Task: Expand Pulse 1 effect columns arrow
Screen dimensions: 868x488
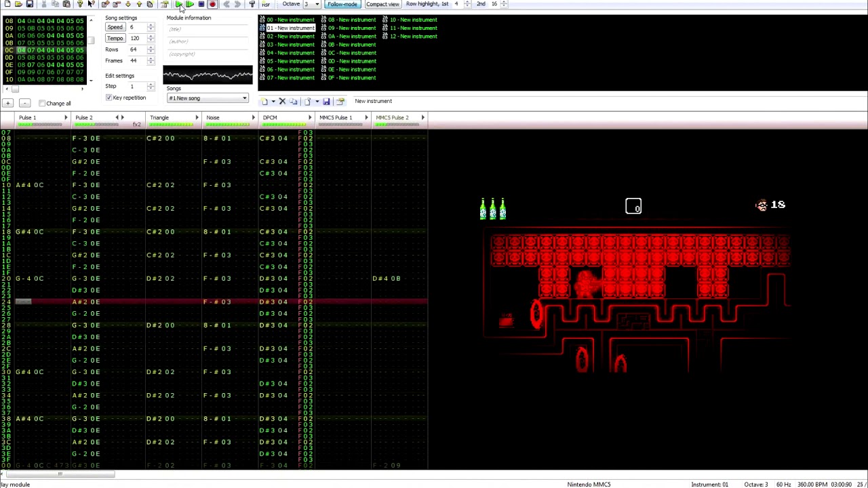Action: (66, 118)
